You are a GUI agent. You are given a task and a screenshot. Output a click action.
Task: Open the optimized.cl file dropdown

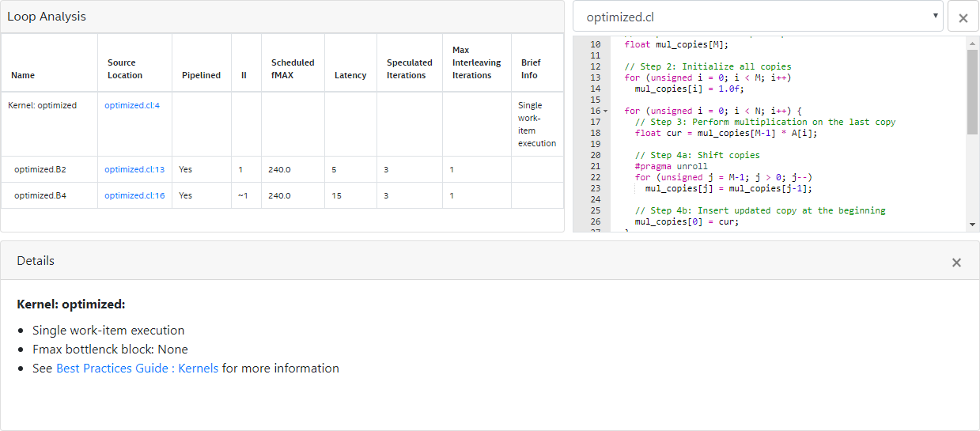[758, 17]
